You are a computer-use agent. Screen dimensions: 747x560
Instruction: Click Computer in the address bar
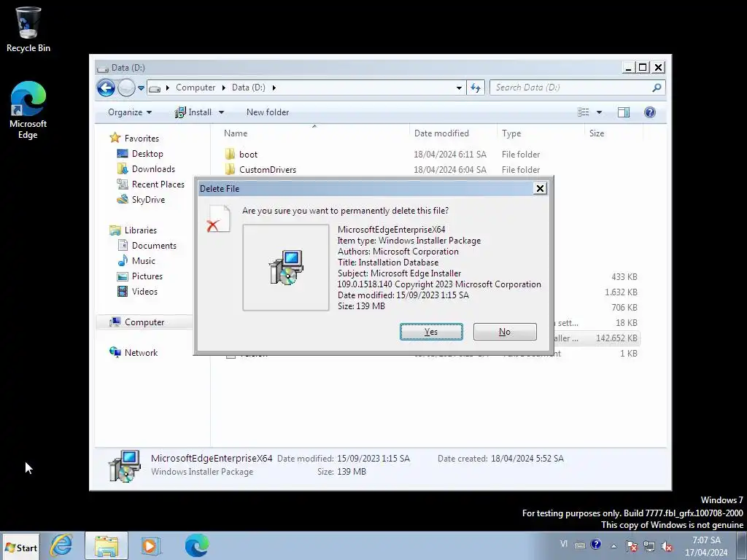click(196, 87)
